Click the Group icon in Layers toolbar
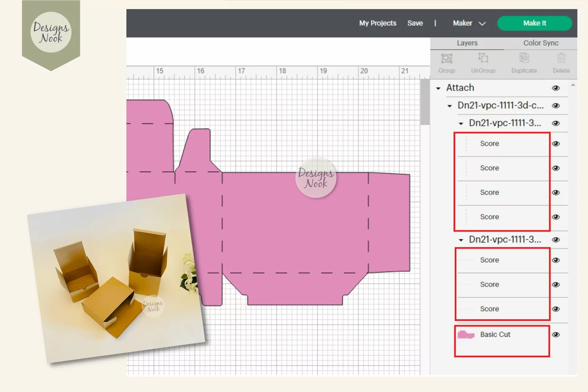588x392 pixels. pos(446,59)
